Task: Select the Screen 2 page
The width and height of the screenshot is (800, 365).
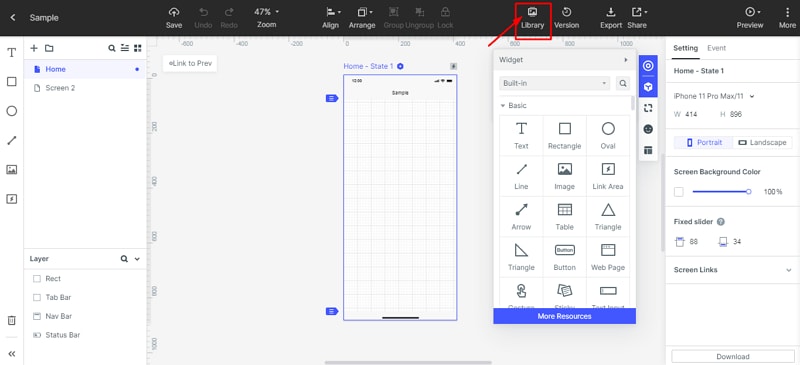Action: tap(85, 88)
